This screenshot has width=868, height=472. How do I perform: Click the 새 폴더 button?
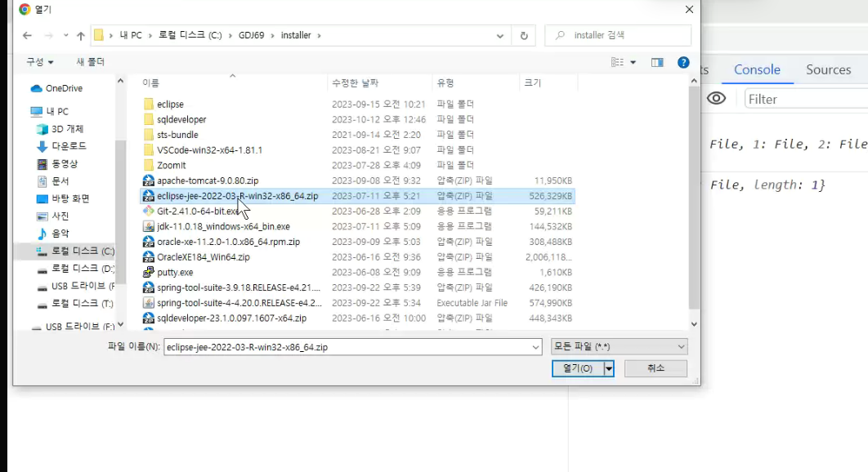click(x=90, y=62)
